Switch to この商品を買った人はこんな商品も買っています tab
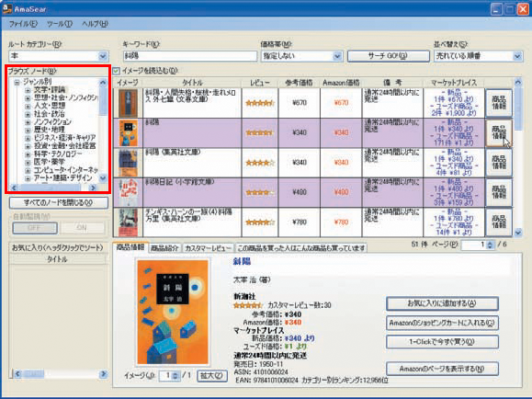The width and height of the screenshot is (532, 399). coord(301,248)
